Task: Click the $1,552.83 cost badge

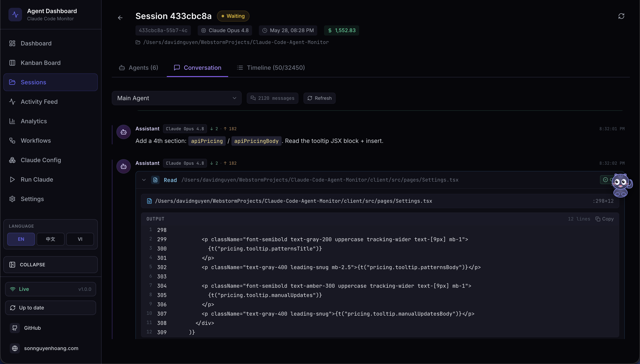Action: point(341,30)
